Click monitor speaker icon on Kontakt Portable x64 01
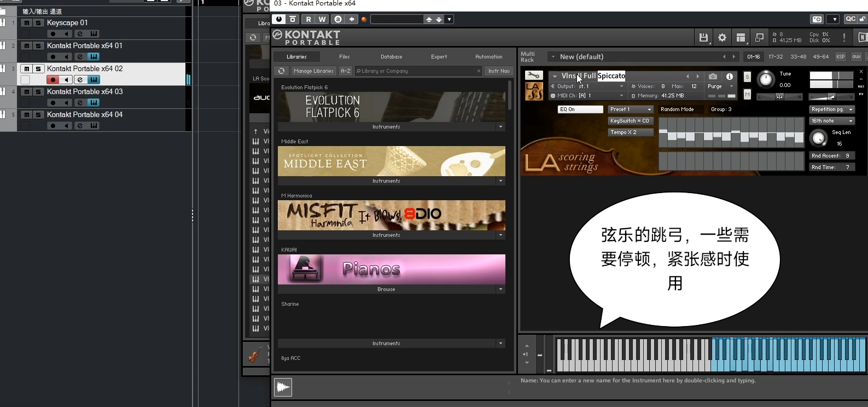The image size is (868, 407). 66,57
